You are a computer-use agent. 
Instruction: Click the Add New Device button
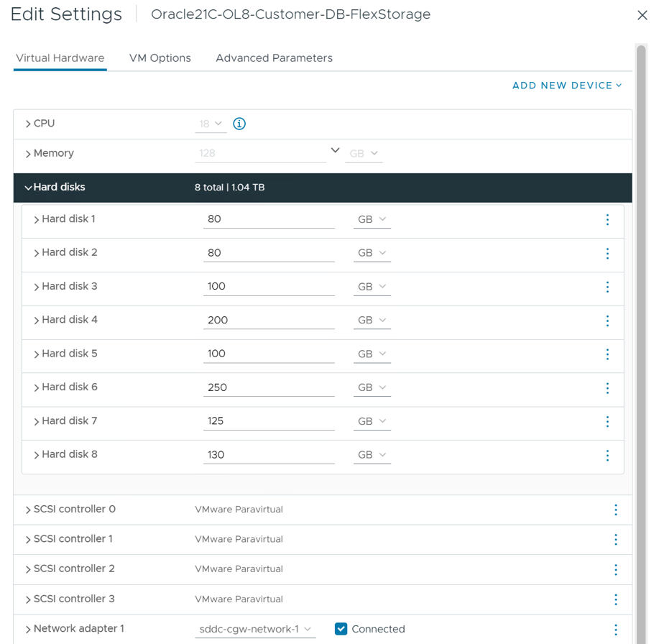point(567,86)
